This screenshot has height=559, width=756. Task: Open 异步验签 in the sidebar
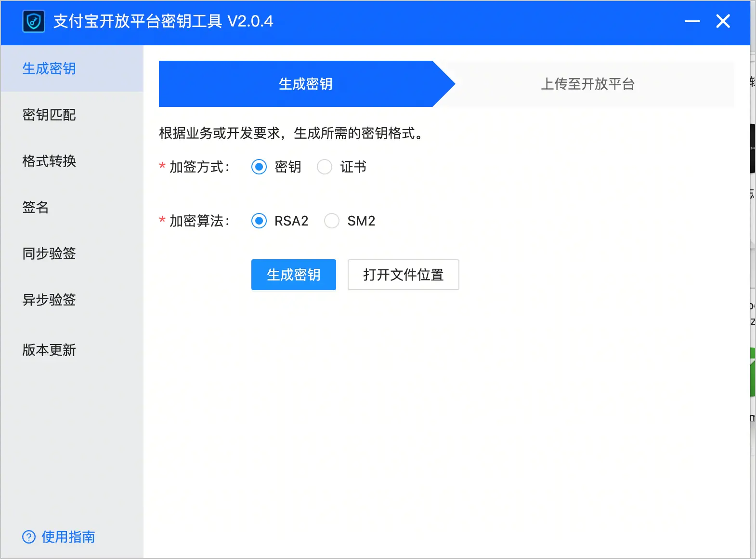pyautogui.click(x=72, y=300)
